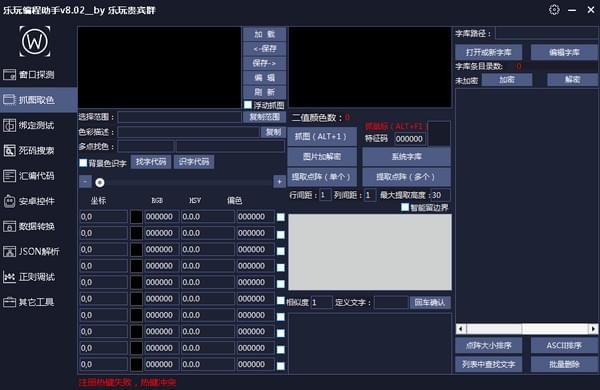
Task: Toggle 背景色识字 checkbox
Action: point(83,163)
